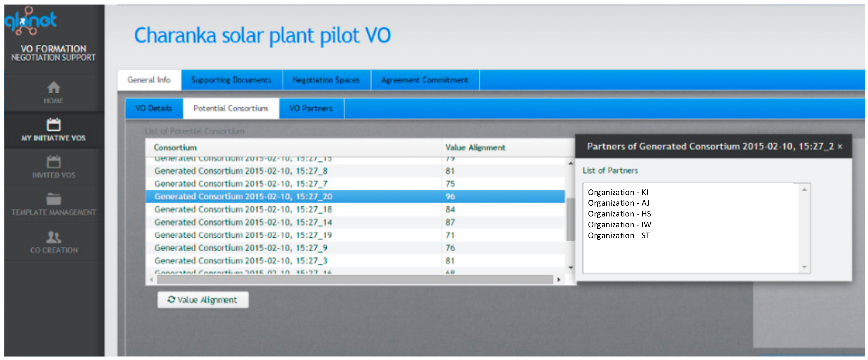Select Generated Consortium 15:27_14 row

pyautogui.click(x=243, y=222)
